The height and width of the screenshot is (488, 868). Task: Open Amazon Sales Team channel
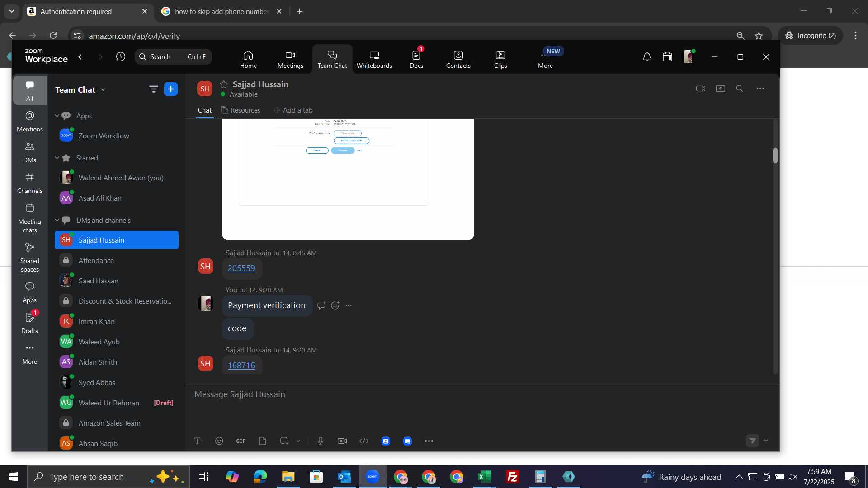click(x=117, y=423)
